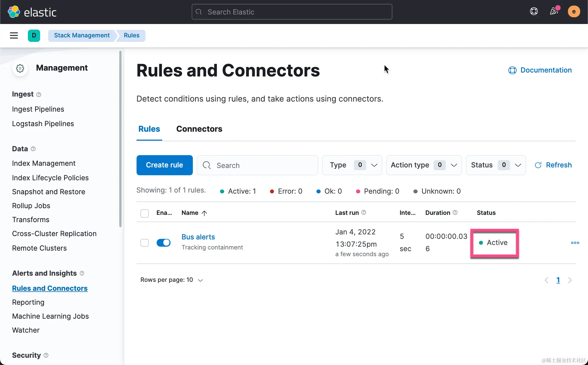Screen dimensions: 588x365
Task: Disable the Bus alerts rule toggle
Action: coord(164,243)
